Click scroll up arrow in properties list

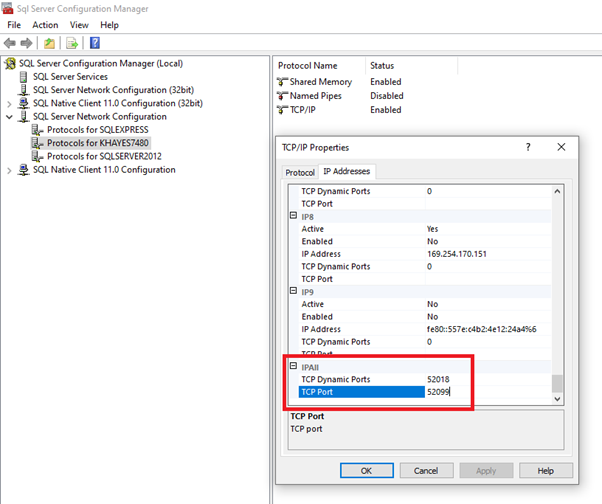click(x=557, y=191)
